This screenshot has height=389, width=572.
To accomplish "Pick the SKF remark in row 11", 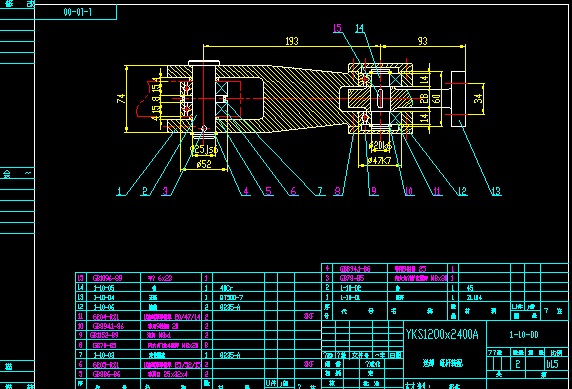I will (309, 316).
